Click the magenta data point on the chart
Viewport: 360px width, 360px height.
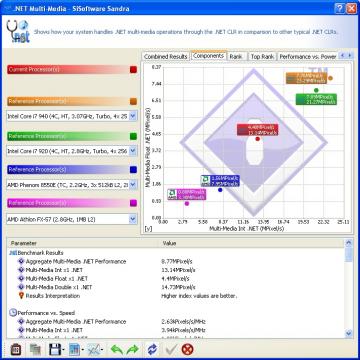[x=187, y=203]
